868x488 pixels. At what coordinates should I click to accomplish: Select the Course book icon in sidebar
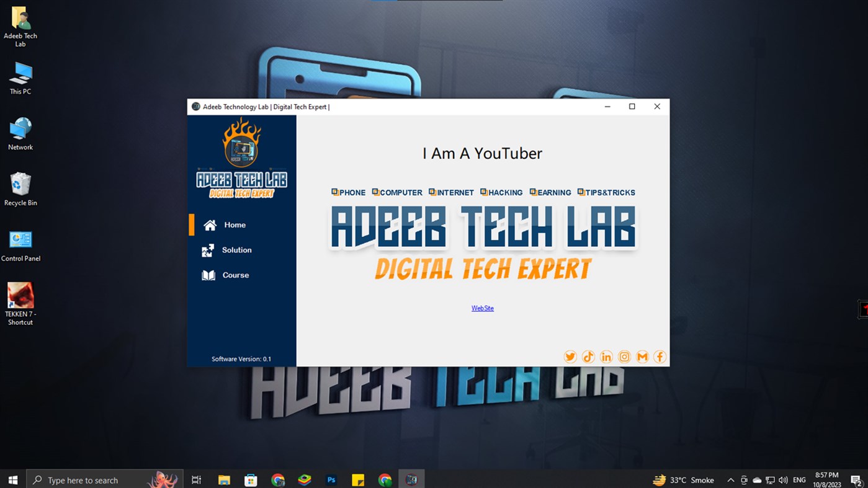click(210, 274)
